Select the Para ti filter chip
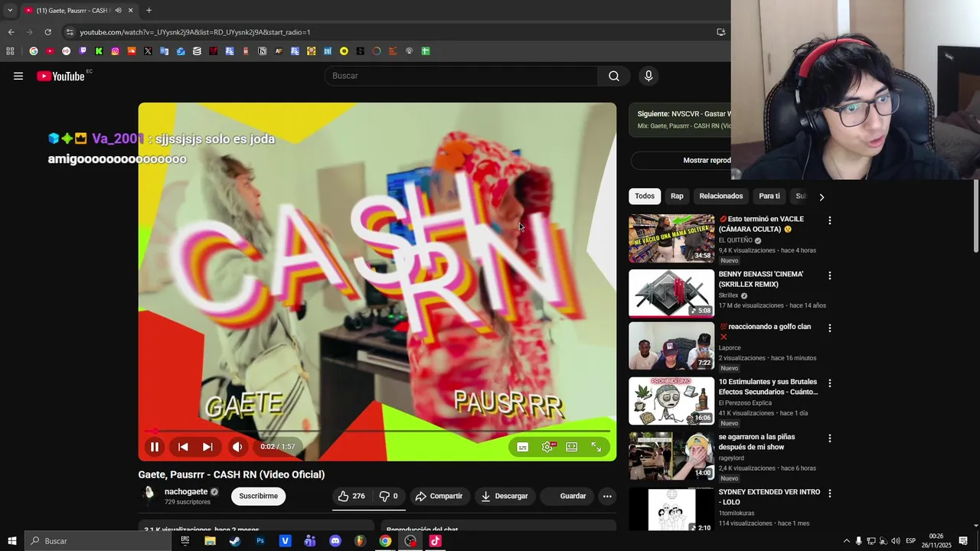 click(769, 196)
